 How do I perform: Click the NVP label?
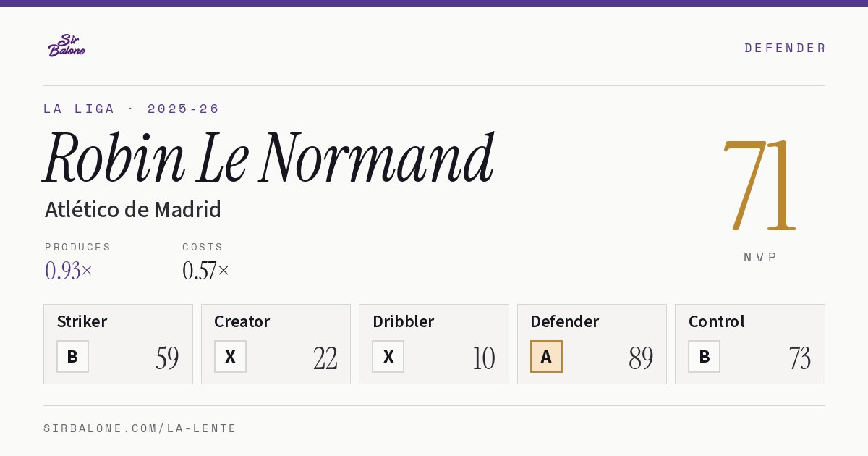pos(760,257)
